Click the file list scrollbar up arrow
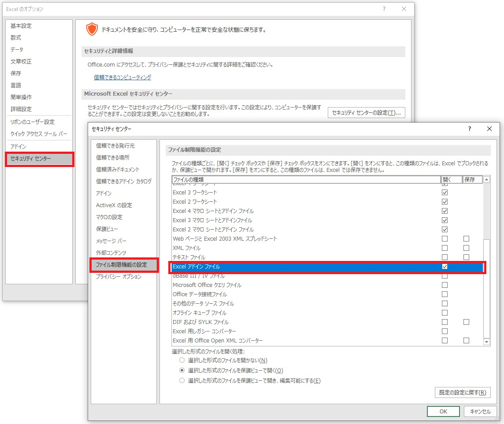504x424 pixels. click(487, 180)
